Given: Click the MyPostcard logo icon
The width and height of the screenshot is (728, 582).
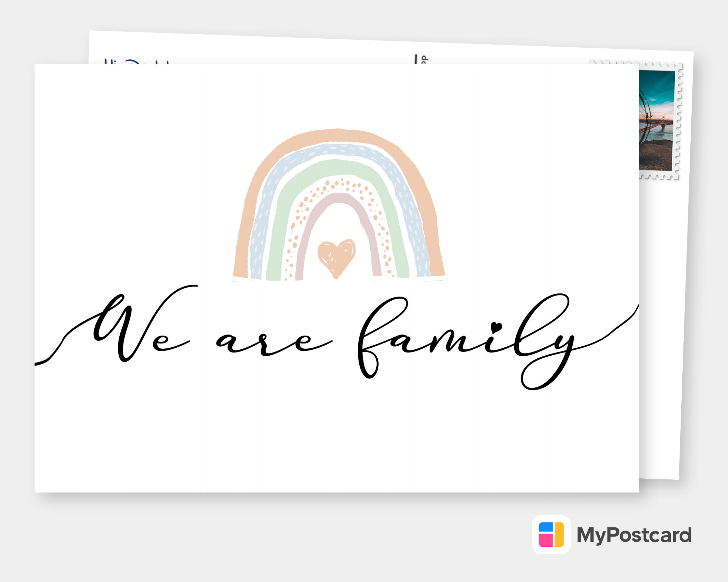Looking at the screenshot, I should (x=551, y=534).
